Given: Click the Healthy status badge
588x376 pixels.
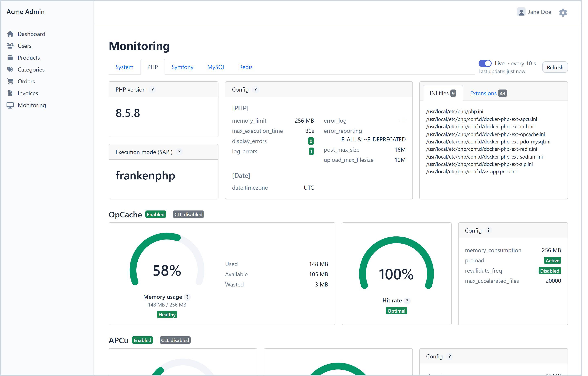Looking at the screenshot, I should point(167,315).
